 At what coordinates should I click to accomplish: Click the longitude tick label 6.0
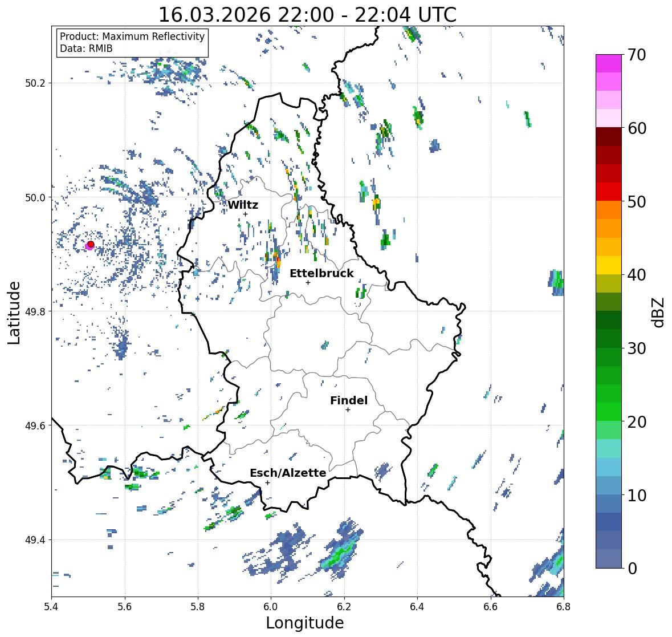click(x=271, y=607)
